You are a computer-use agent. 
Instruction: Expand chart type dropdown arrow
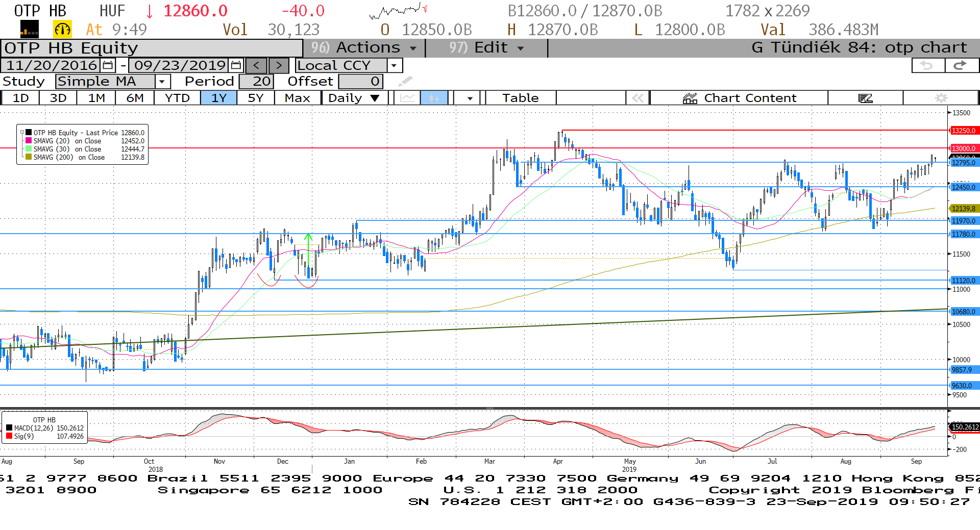coord(470,98)
